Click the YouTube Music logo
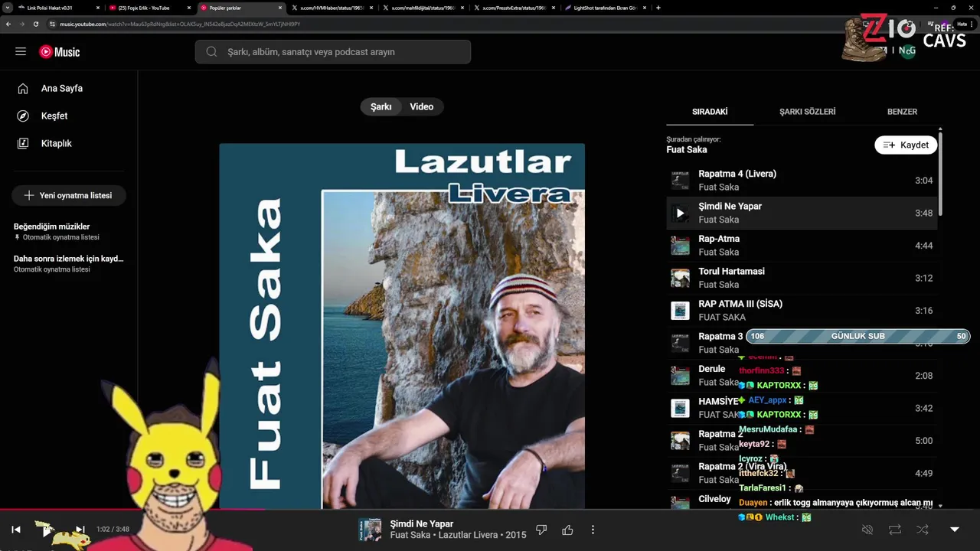The width and height of the screenshot is (980, 551). [x=60, y=52]
